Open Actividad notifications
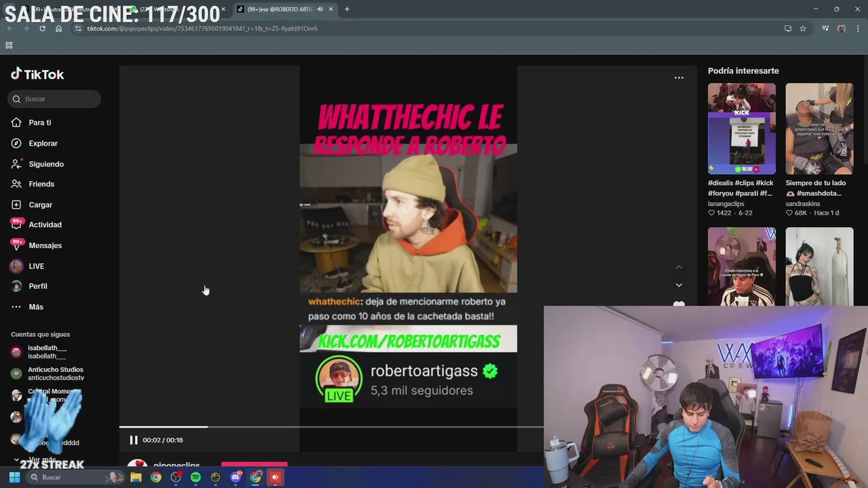868x488 pixels. tap(45, 225)
